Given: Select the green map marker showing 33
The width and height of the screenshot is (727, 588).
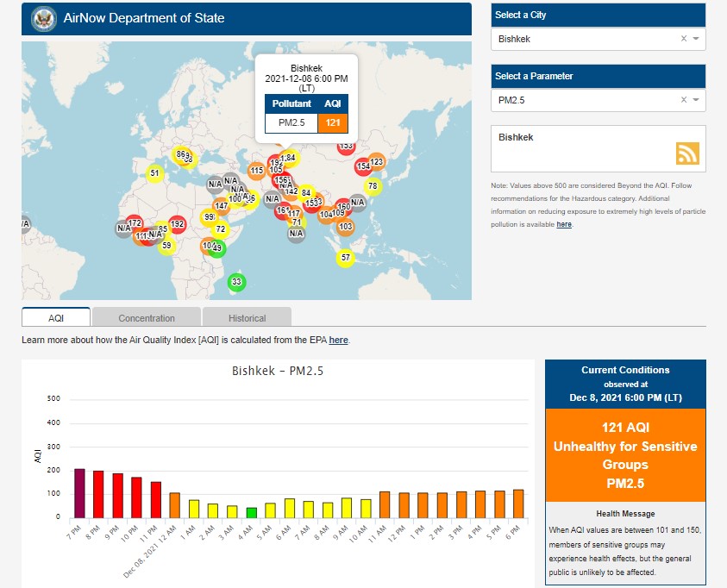Looking at the screenshot, I should pos(236,282).
